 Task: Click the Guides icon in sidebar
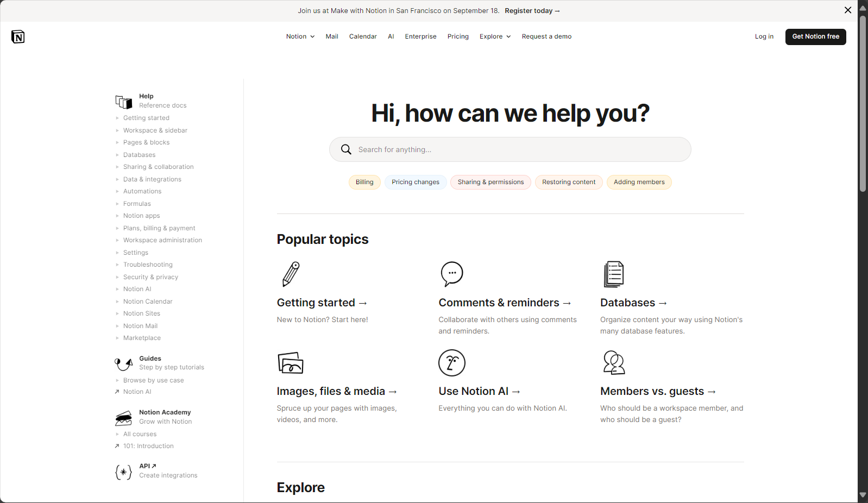[123, 363]
